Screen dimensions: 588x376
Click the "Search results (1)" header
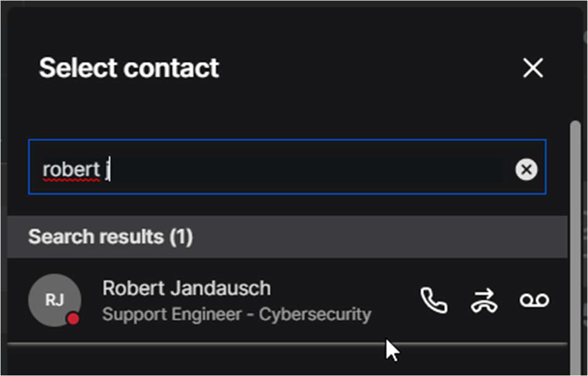(110, 237)
